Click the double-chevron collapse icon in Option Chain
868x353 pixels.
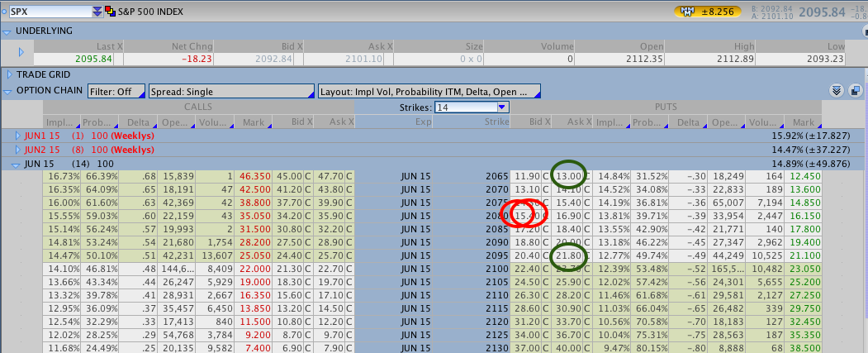tap(836, 91)
